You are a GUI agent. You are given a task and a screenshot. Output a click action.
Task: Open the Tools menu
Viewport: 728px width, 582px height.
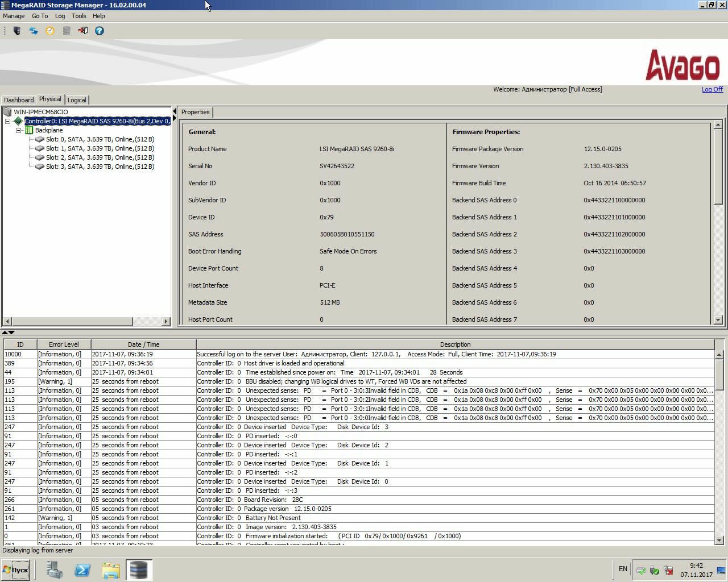click(x=79, y=16)
